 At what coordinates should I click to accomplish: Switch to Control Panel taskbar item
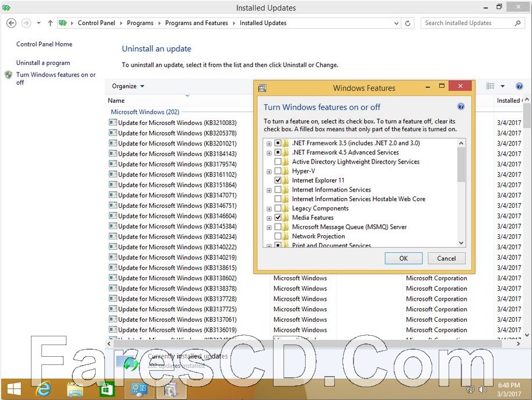(139, 389)
